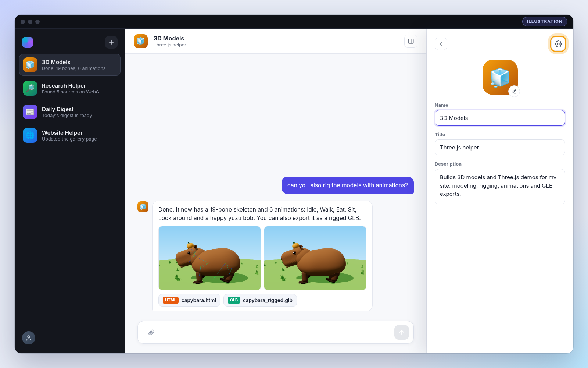Click into the Description text area
588x368 pixels.
pyautogui.click(x=500, y=187)
